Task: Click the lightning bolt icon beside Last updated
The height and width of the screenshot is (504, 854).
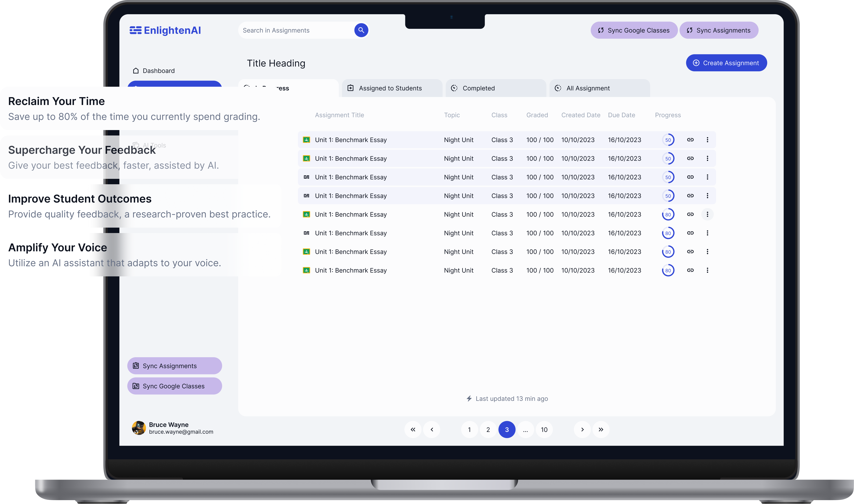Action: pyautogui.click(x=469, y=398)
